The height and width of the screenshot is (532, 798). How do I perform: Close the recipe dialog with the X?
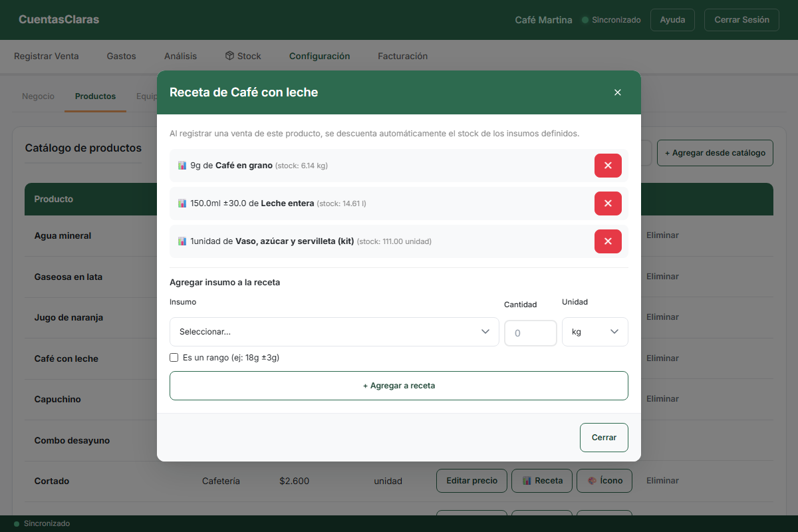[618, 92]
